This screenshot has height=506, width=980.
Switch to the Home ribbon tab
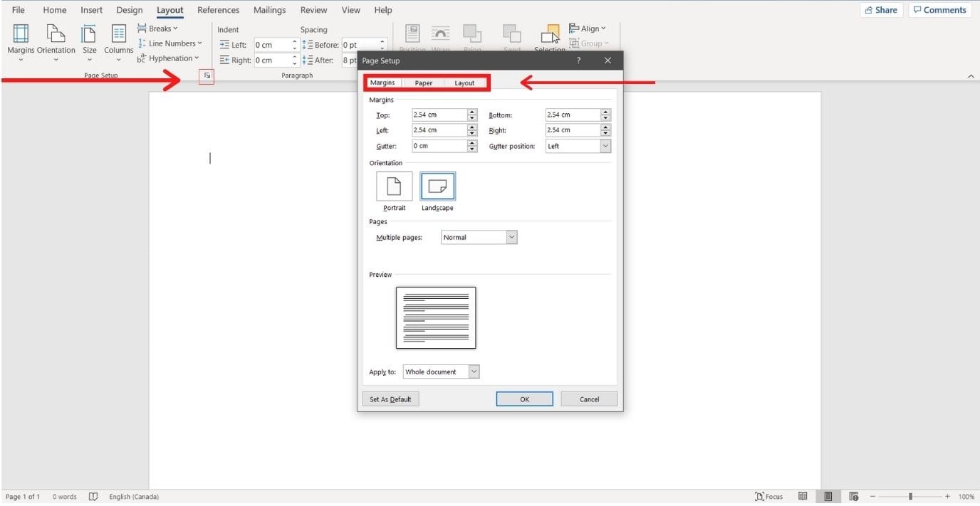[x=55, y=10]
